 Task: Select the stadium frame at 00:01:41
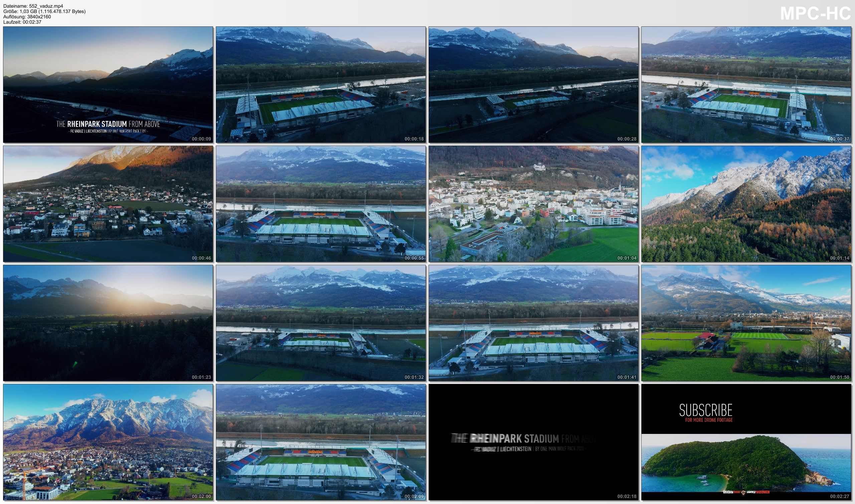coord(533,323)
